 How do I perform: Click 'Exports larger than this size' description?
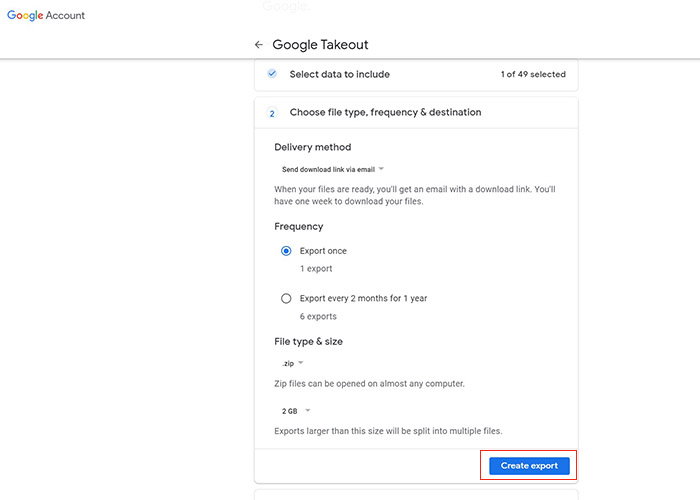[x=388, y=431]
